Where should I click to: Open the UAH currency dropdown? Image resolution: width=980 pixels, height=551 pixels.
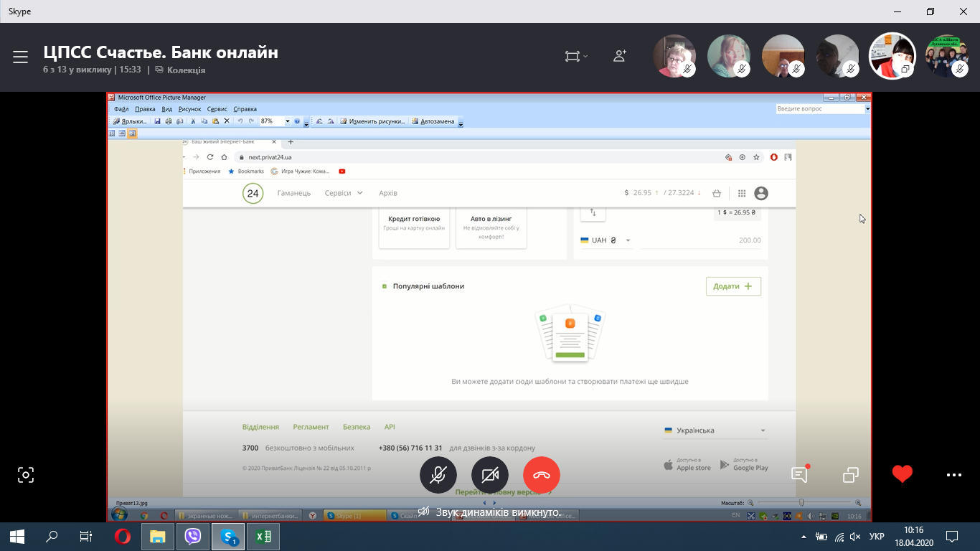coord(606,240)
